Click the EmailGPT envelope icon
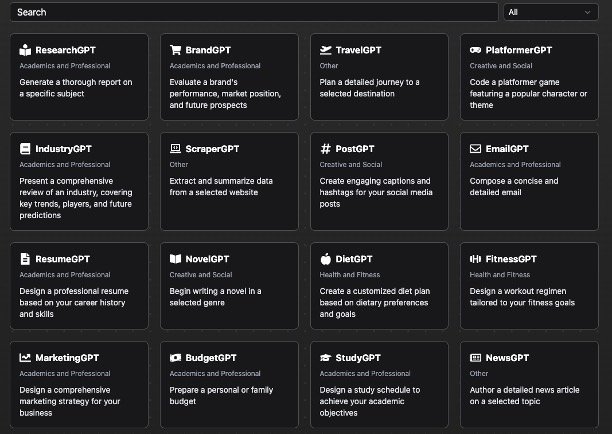612x434 pixels. (x=476, y=149)
